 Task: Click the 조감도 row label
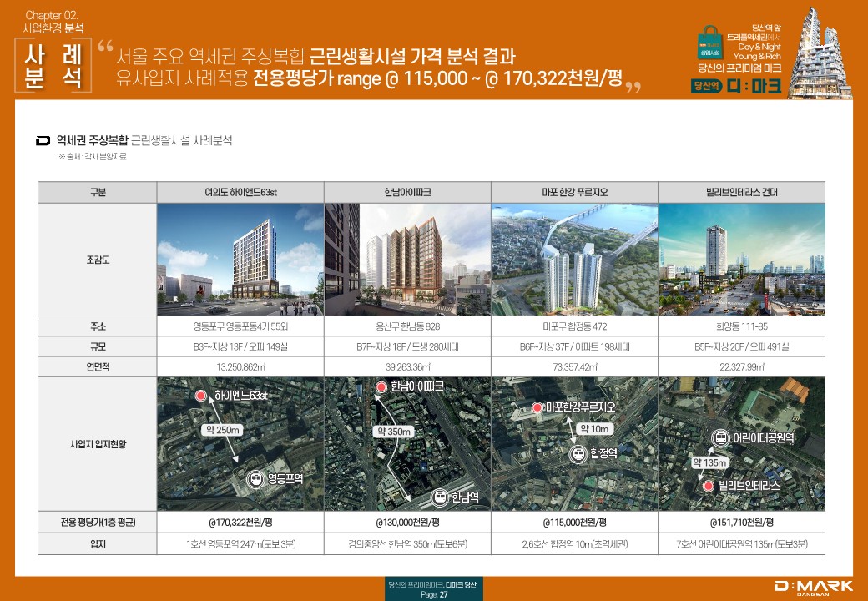pyautogui.click(x=98, y=260)
